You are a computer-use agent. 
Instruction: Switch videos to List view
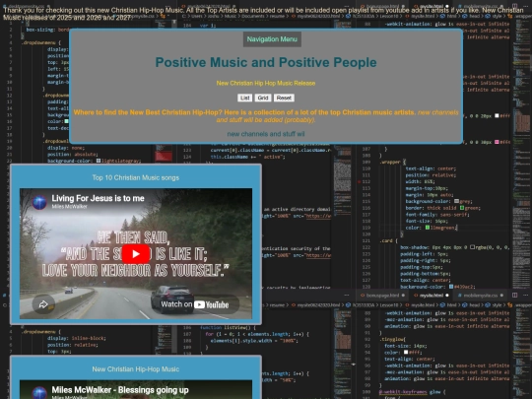click(244, 99)
